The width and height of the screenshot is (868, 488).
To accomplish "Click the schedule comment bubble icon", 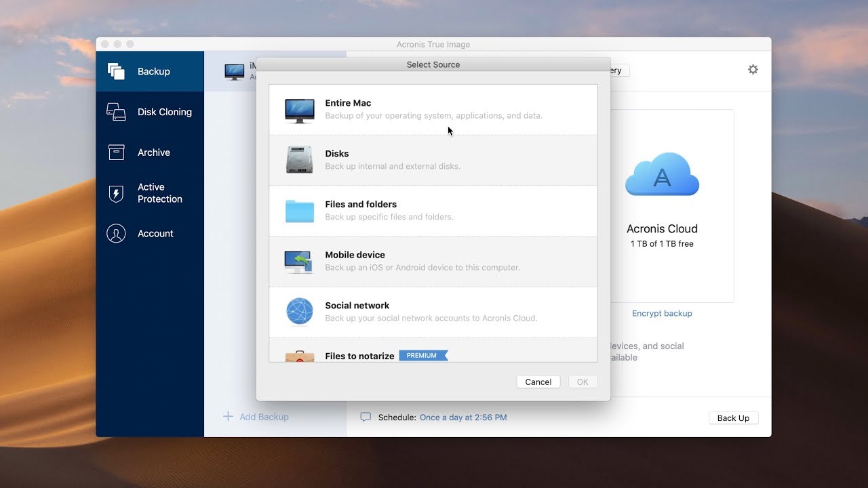I will (x=366, y=417).
